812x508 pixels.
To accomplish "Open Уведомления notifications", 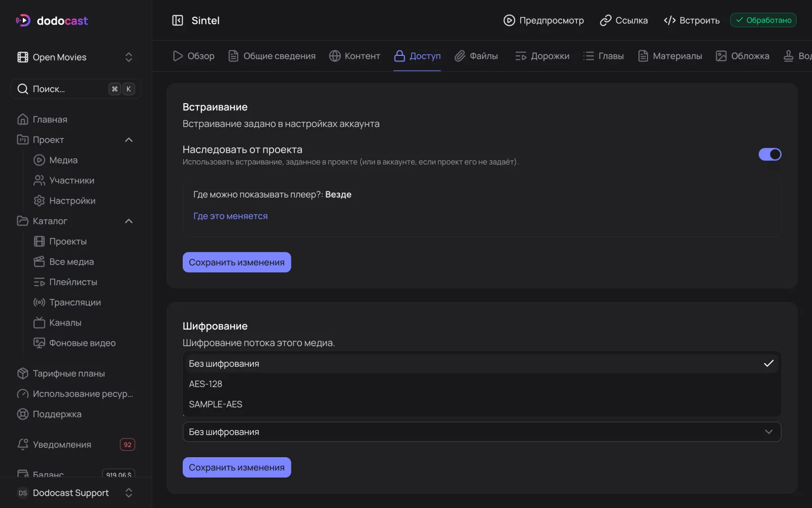I will coord(75,444).
